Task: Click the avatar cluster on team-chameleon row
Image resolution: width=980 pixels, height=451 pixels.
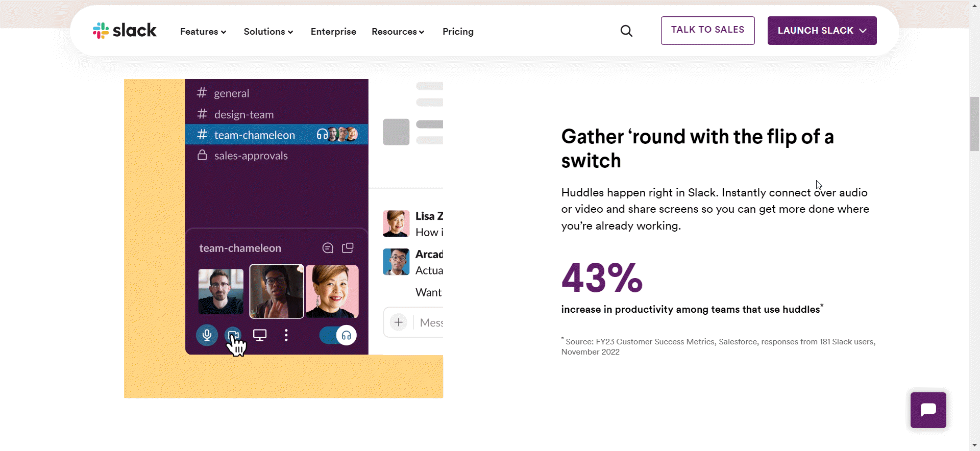Action: [x=343, y=134]
